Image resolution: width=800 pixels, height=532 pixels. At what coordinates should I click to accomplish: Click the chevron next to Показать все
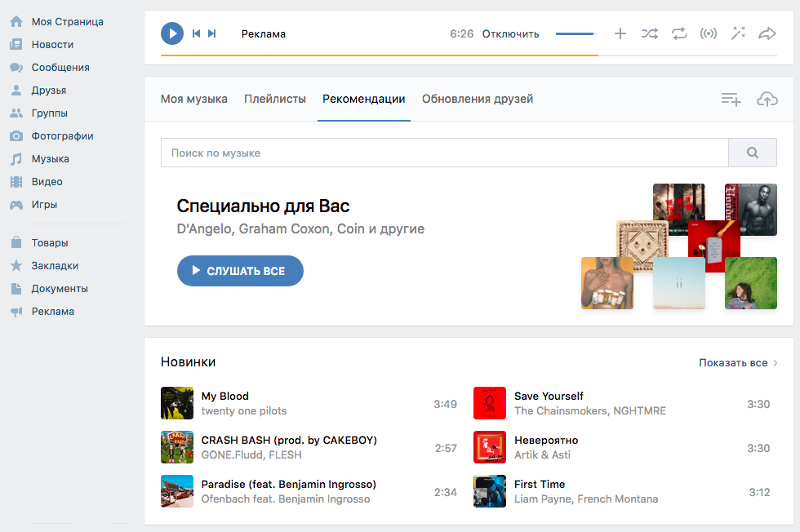tap(776, 363)
